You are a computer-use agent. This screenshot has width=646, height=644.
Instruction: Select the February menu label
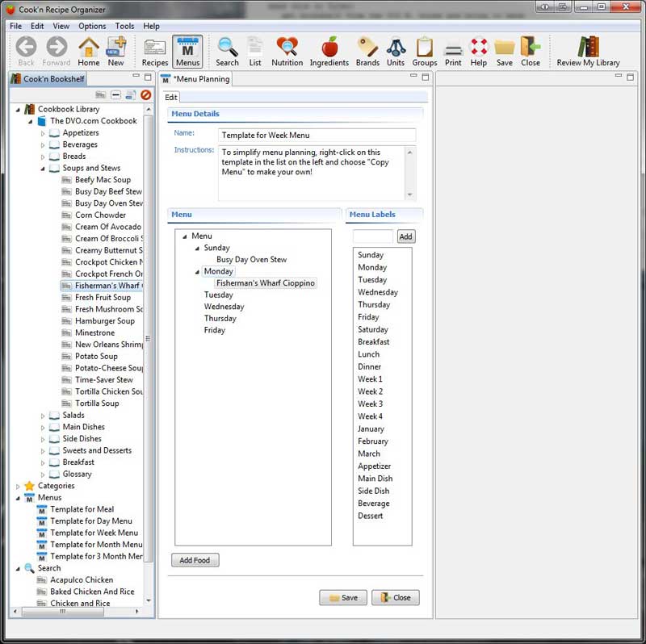(x=373, y=441)
